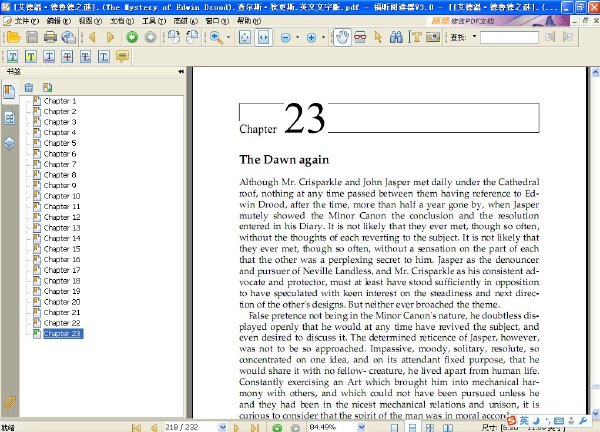The width and height of the screenshot is (600, 432).
Task: Click the document scrollbar down arrow
Action: (x=595, y=413)
